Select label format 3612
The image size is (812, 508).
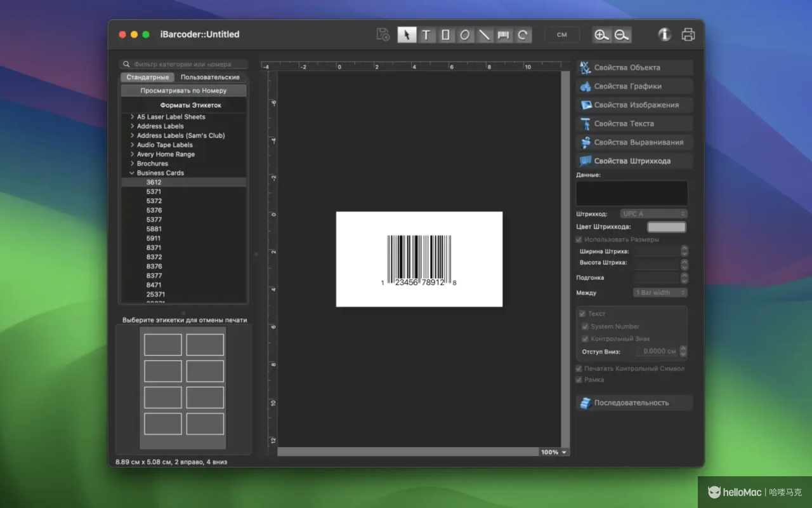point(183,182)
